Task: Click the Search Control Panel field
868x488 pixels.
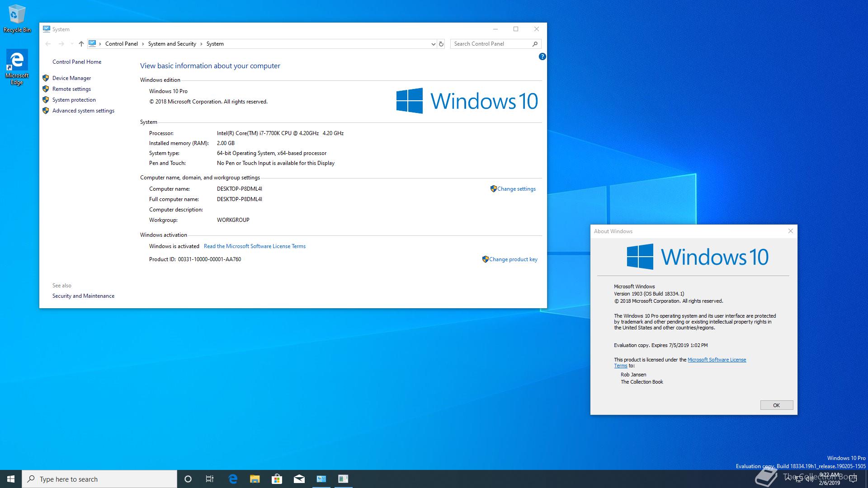Action: pos(491,44)
